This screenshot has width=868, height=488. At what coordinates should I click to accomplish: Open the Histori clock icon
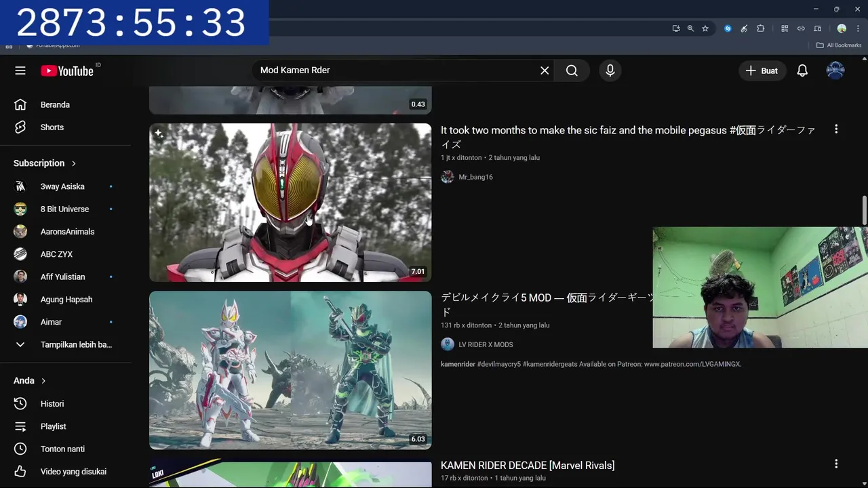coord(20,404)
